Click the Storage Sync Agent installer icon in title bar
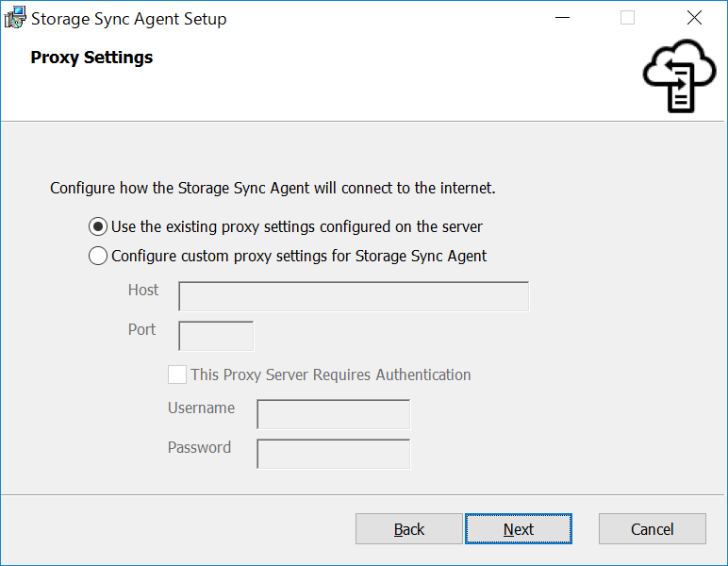728x566 pixels. 15,18
